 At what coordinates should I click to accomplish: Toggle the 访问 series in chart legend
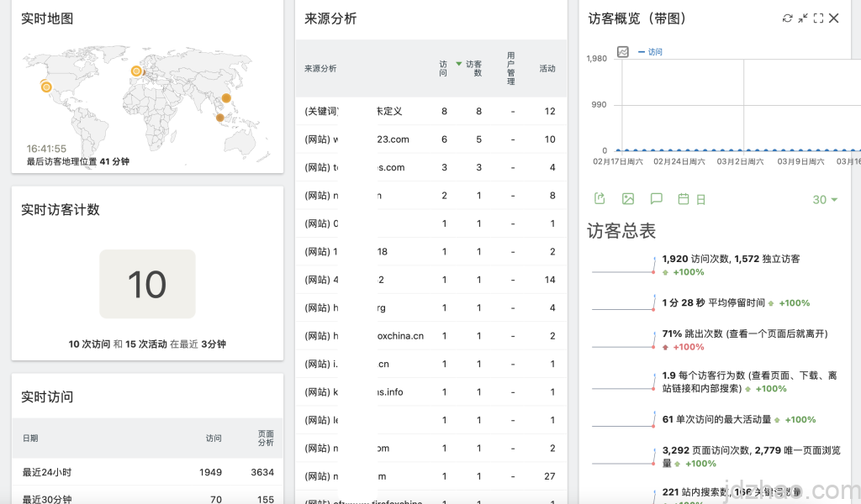click(x=654, y=52)
